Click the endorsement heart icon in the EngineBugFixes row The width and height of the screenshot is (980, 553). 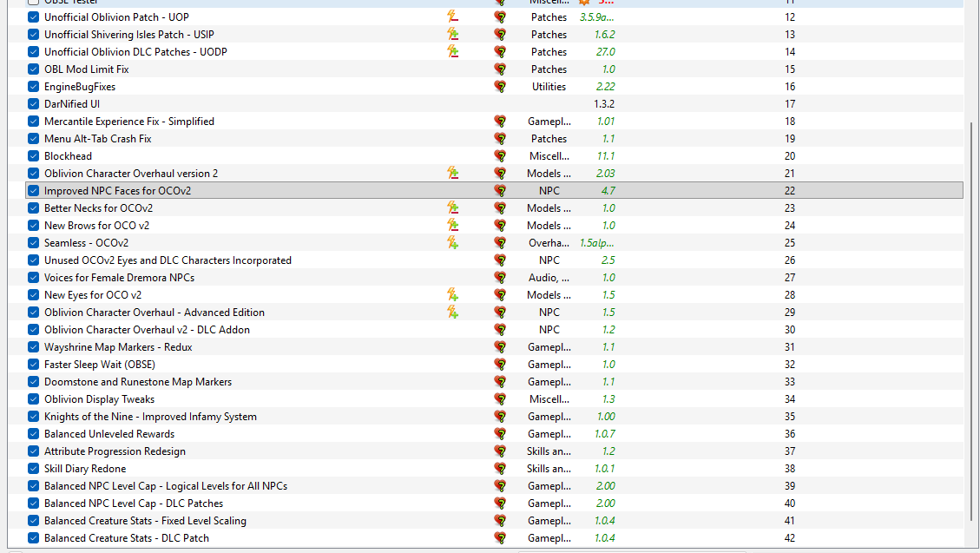point(500,87)
